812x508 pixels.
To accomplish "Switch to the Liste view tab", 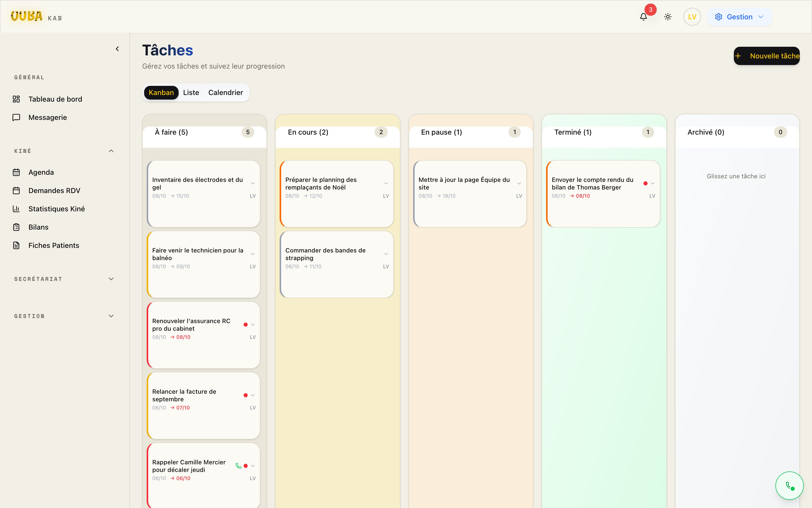I will (x=191, y=92).
